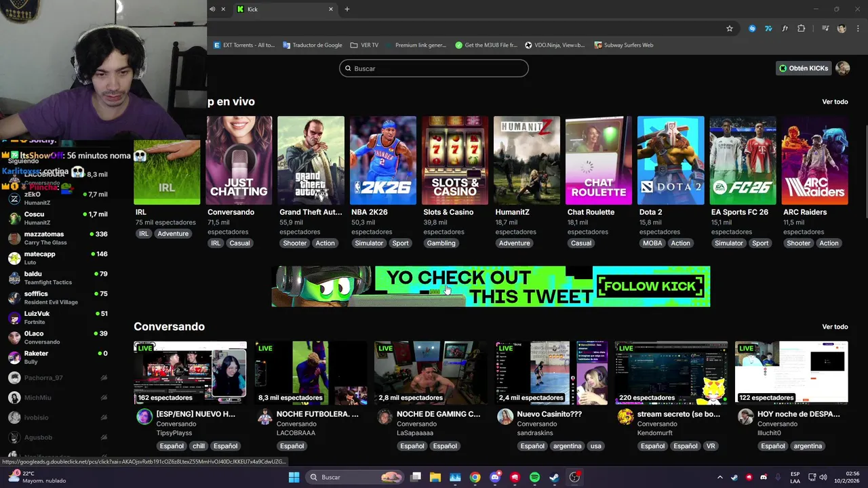Click the Buscar search field on Kick
868x488 pixels.
click(434, 68)
